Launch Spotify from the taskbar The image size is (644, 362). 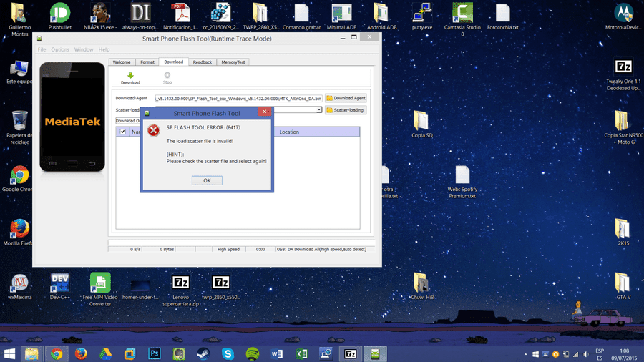pyautogui.click(x=252, y=354)
